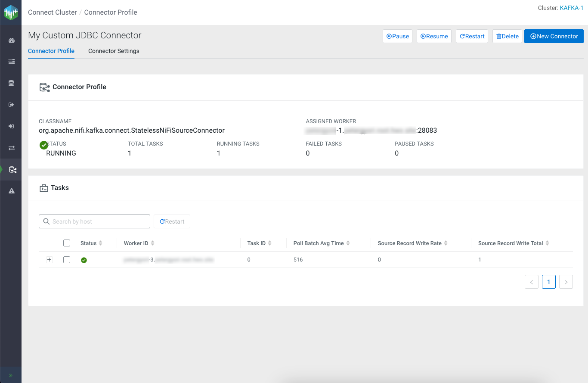Click the Consumers sidebar icon (arrow entering box)
The image size is (588, 383).
(x=12, y=126)
